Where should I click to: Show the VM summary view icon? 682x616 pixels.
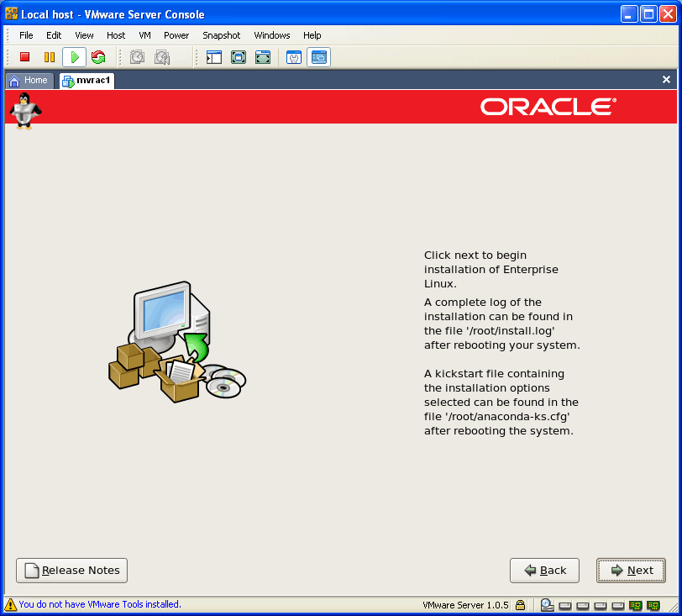click(294, 57)
